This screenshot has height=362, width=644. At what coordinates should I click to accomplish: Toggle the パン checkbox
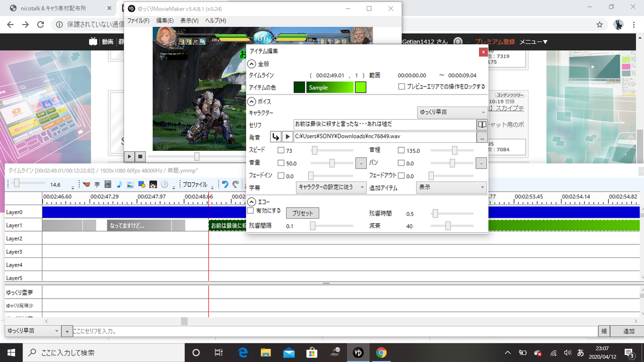pos(401,163)
